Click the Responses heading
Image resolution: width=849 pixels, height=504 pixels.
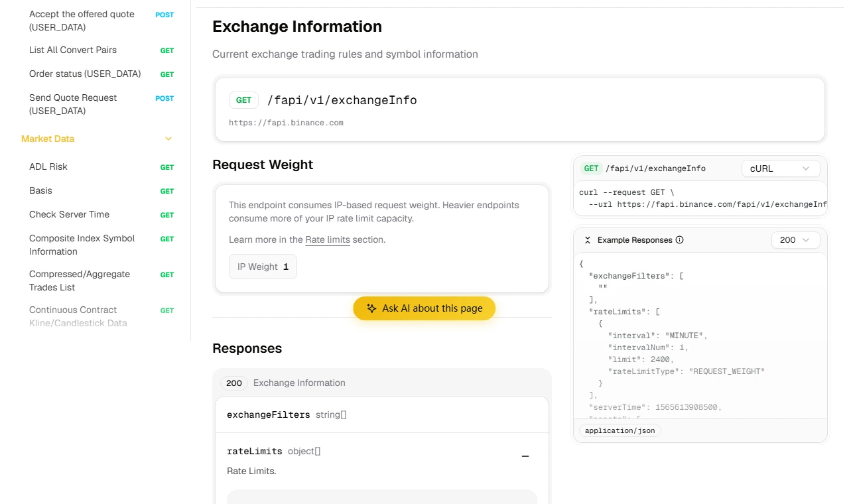coord(247,348)
